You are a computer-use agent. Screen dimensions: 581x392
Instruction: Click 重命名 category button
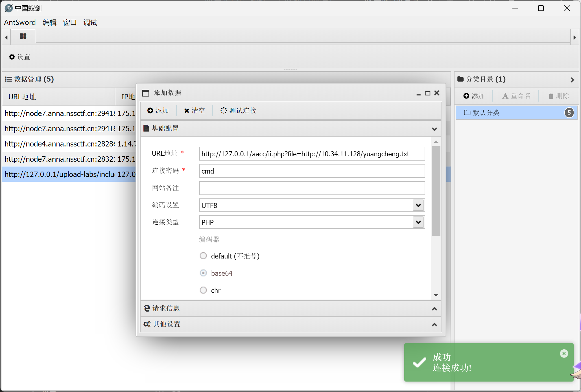[516, 96]
